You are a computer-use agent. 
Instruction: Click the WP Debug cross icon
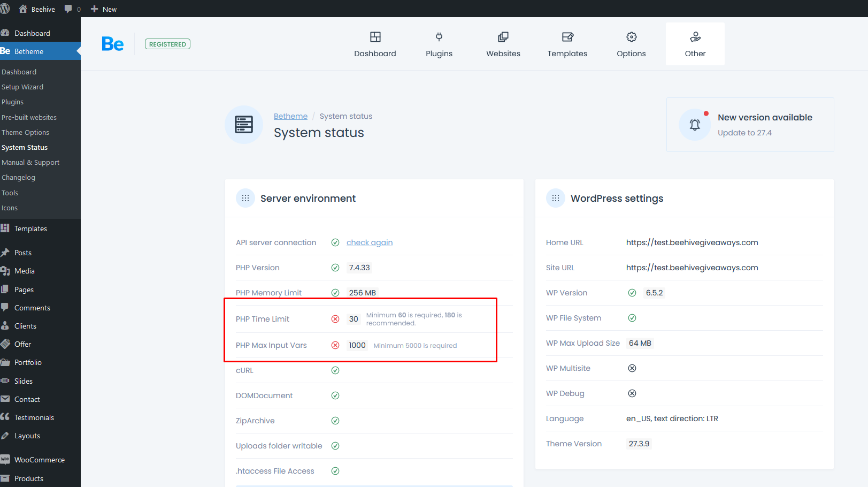[632, 393]
